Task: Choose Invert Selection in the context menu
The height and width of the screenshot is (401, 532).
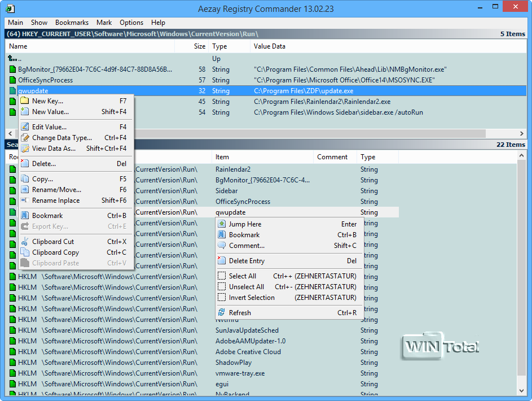Action: [252, 298]
